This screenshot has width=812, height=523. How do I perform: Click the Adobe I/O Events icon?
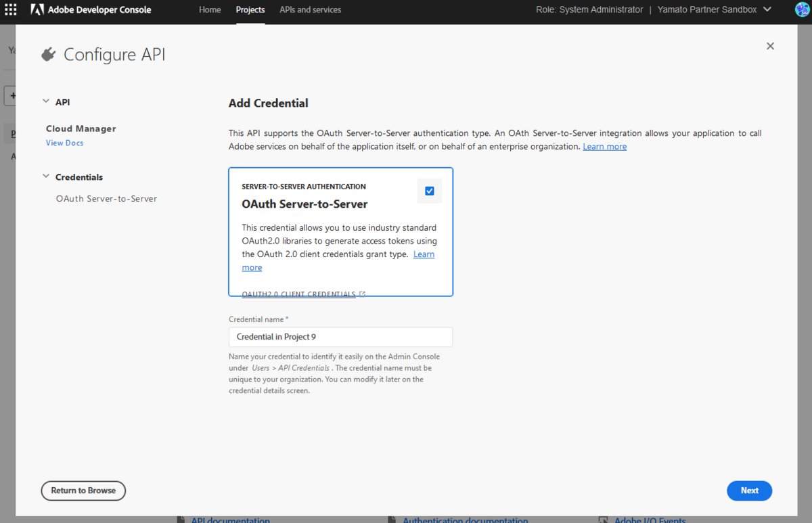pos(604,519)
